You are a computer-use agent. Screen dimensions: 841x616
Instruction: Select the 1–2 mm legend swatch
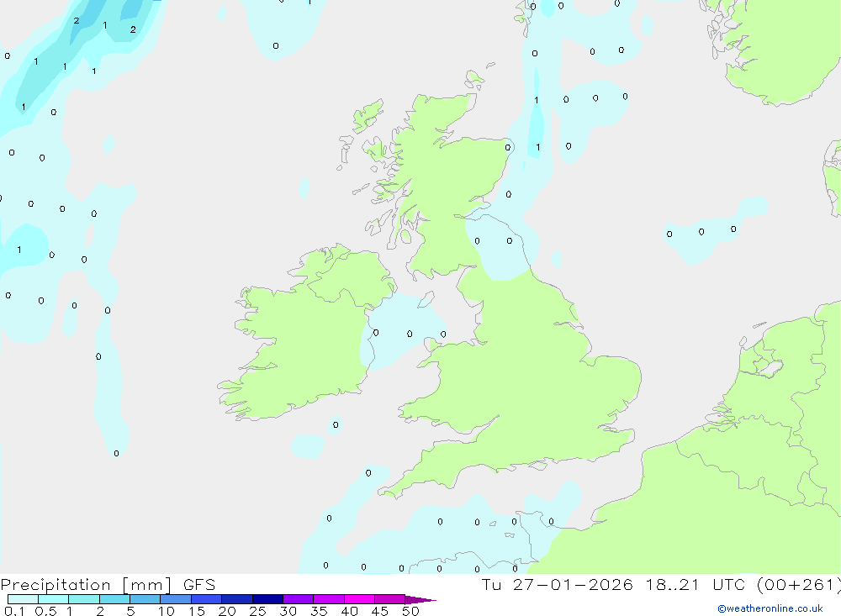coord(84,599)
